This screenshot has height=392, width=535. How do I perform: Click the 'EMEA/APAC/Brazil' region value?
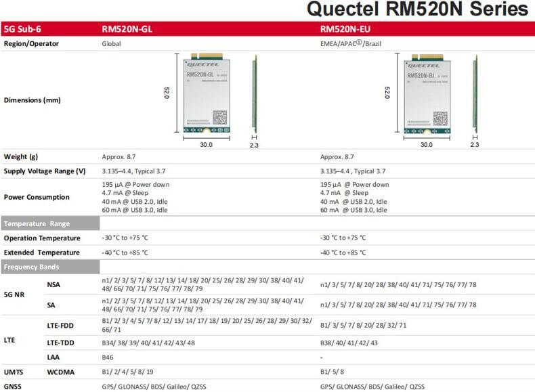(351, 43)
